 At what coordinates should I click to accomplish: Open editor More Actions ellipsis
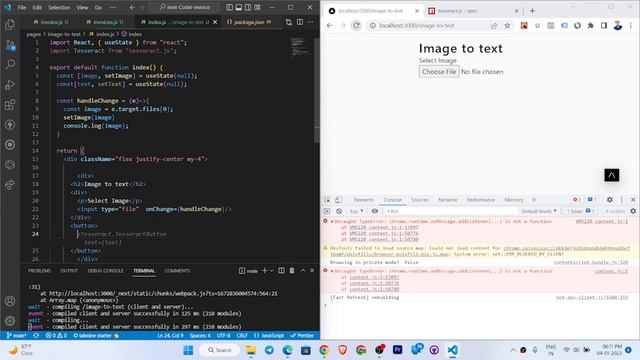[x=311, y=22]
